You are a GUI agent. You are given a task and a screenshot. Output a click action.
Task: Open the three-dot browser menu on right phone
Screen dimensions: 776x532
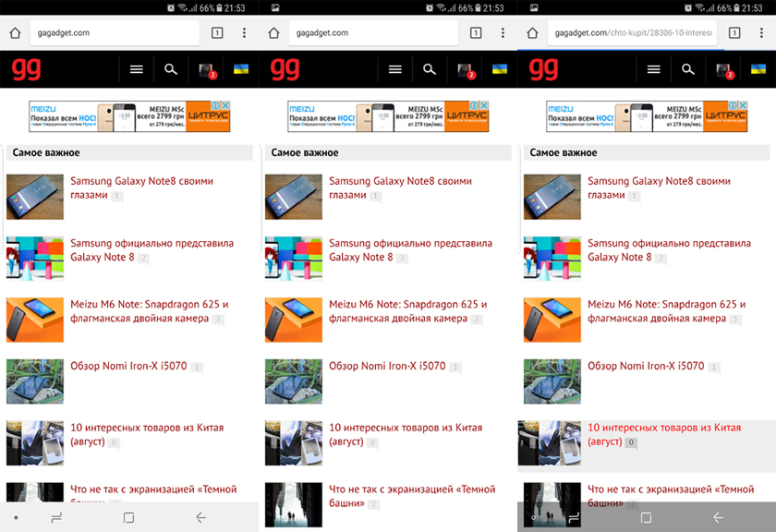761,33
